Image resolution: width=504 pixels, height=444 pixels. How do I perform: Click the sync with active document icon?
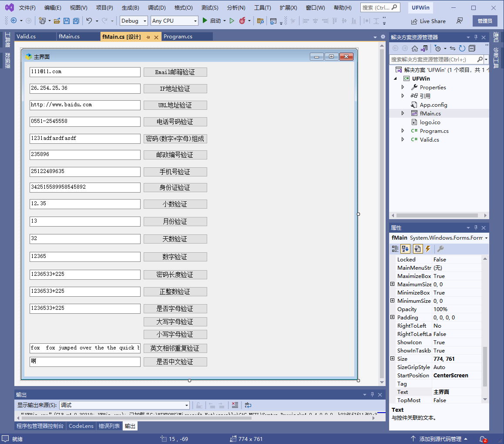click(x=453, y=48)
